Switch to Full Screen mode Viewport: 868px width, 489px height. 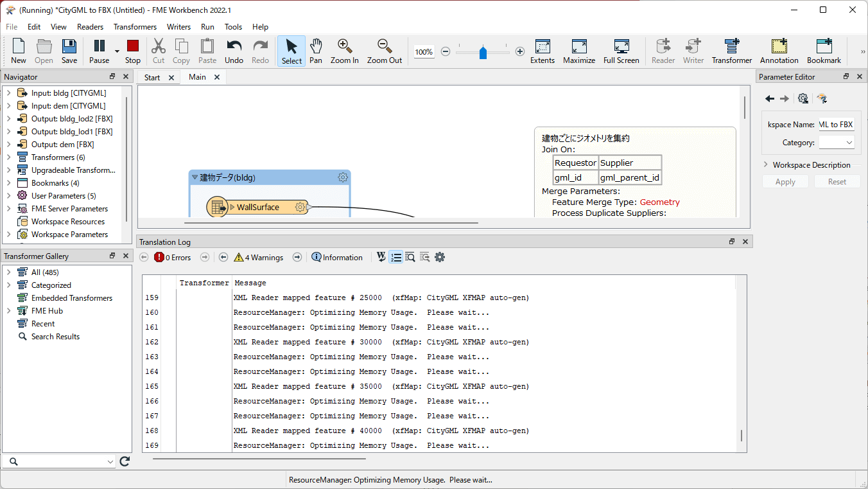tap(621, 51)
